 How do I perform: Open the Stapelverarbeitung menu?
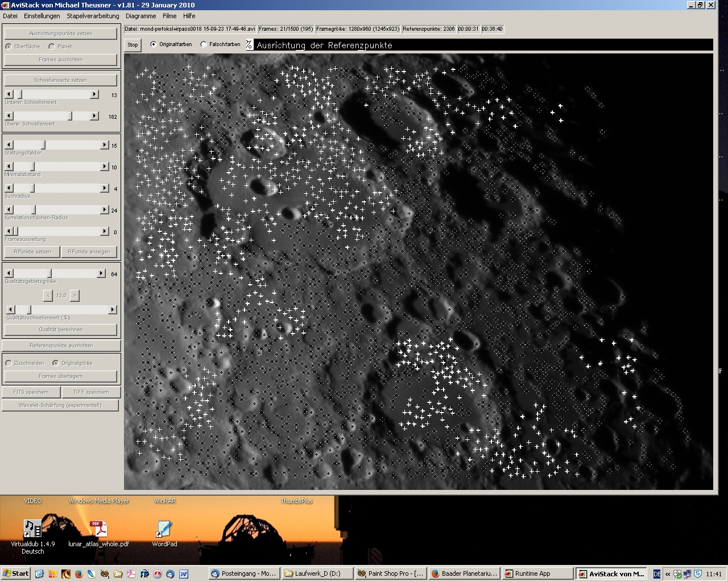(x=93, y=16)
